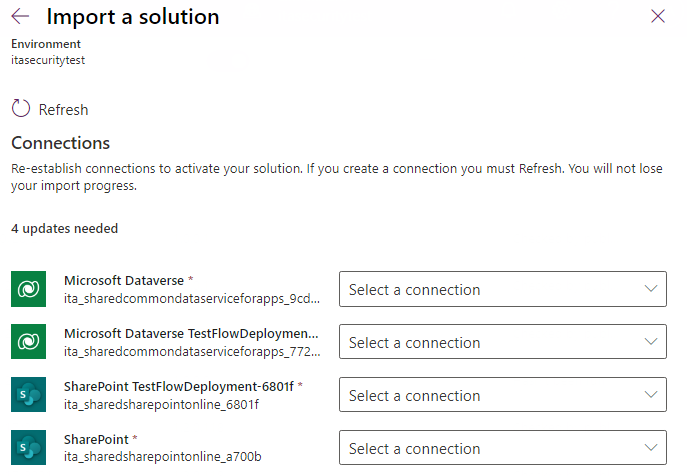
Task: Click the last SharePoint connector icon
Action: pos(29,448)
